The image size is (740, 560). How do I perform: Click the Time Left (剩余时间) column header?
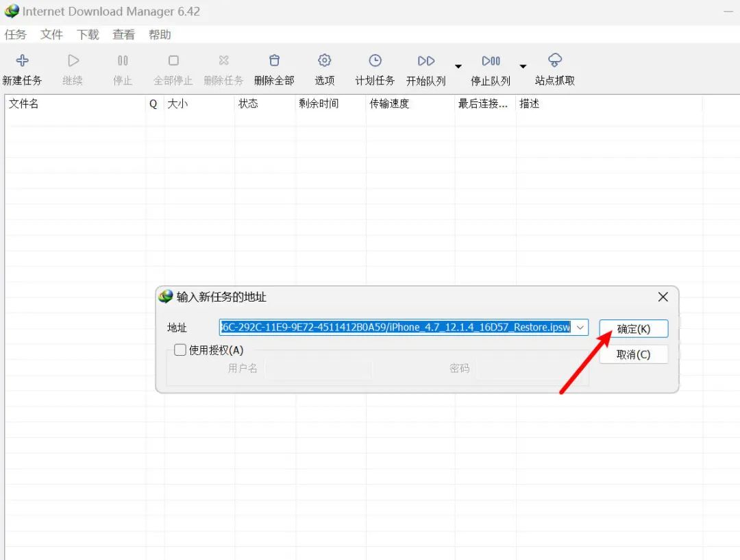(330, 104)
